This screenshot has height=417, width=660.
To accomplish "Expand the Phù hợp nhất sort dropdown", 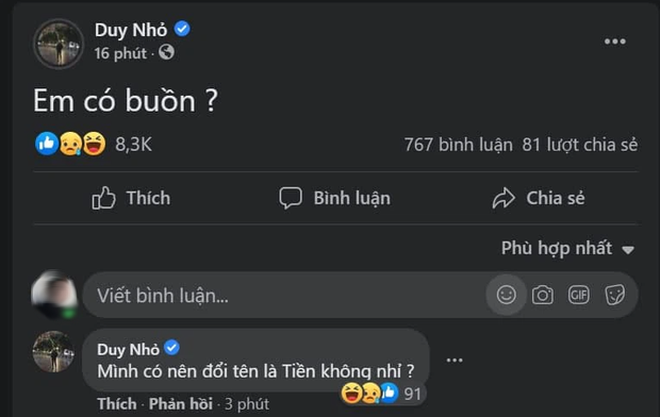I will pos(568,248).
